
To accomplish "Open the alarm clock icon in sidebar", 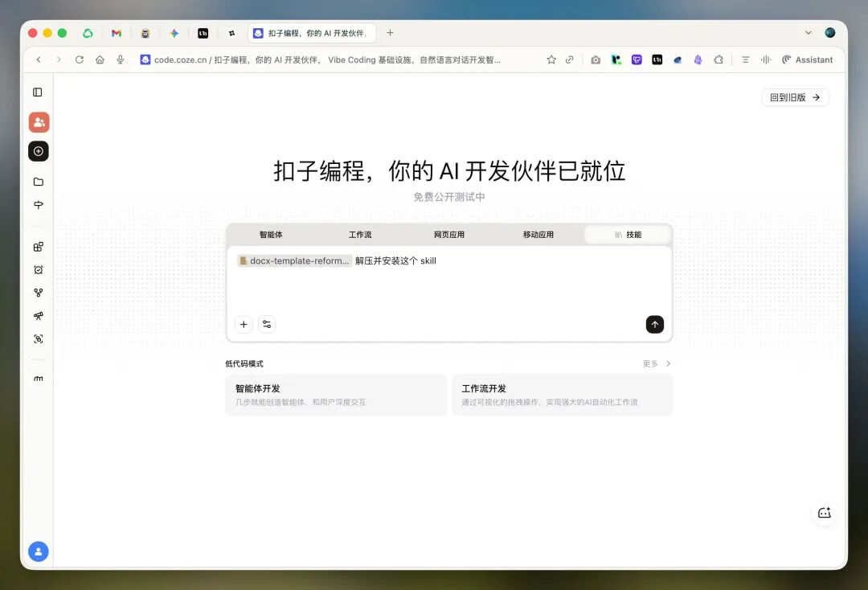I will coord(39,270).
